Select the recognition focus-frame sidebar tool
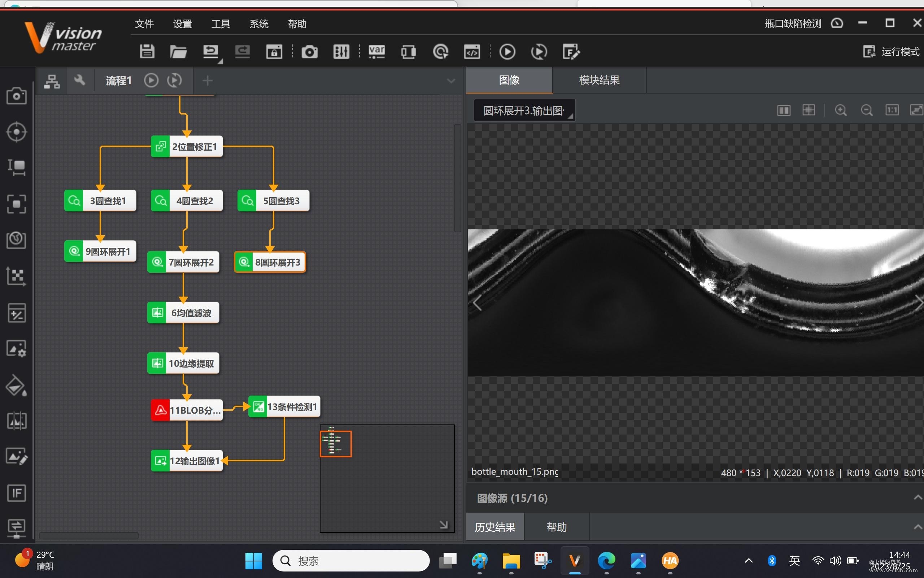This screenshot has height=578, width=924. [x=16, y=204]
